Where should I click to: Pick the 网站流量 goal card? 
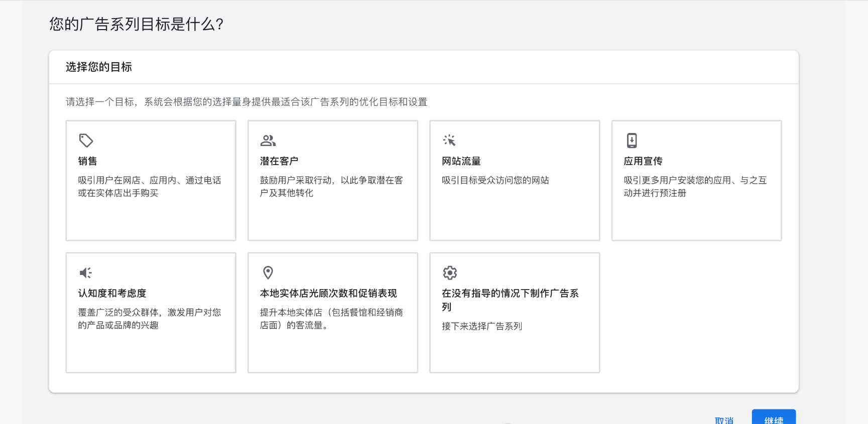point(515,181)
